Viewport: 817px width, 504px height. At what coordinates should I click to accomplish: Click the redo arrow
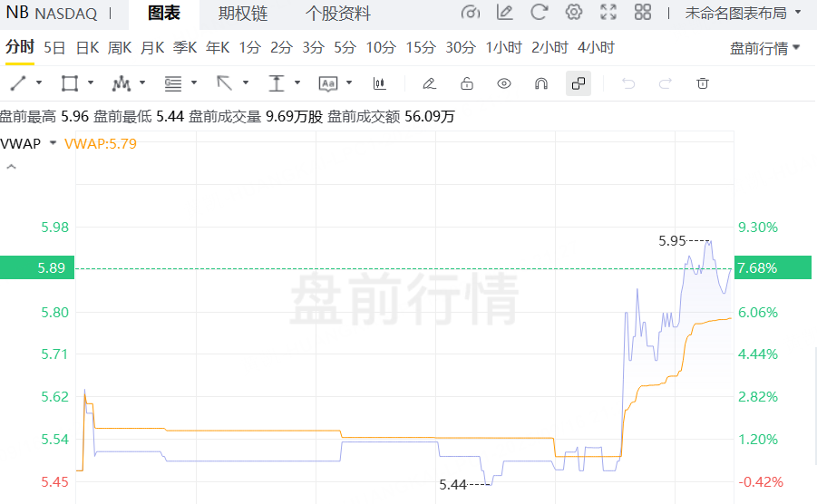666,83
